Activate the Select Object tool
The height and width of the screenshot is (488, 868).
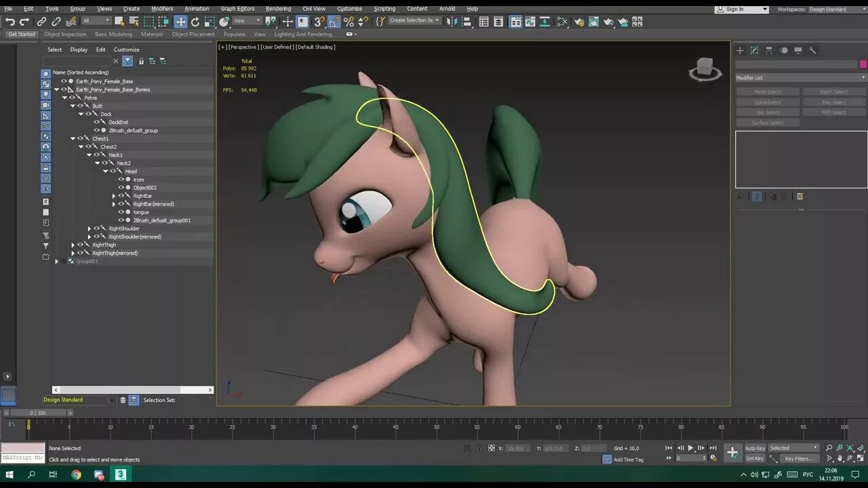pyautogui.click(x=119, y=22)
